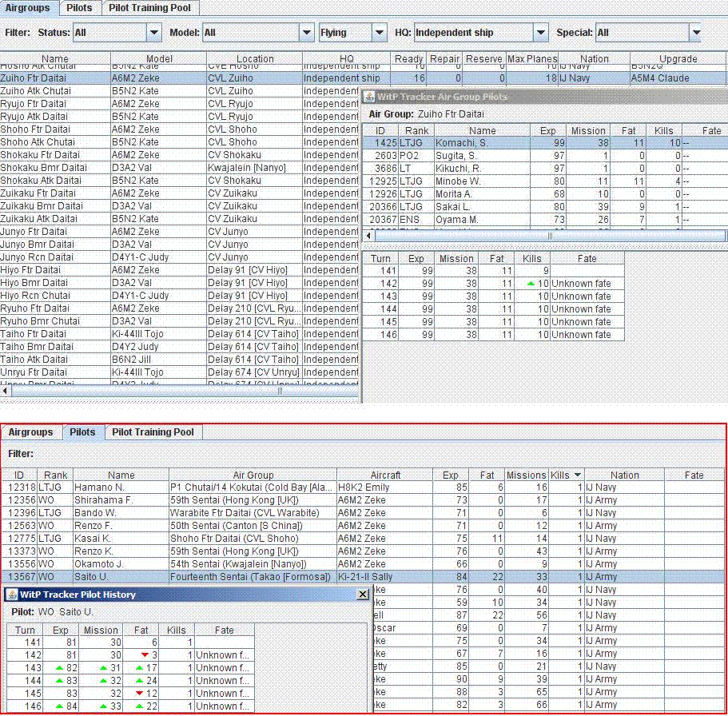Select pilot Hamano N. row
The height and width of the screenshot is (716, 728).
coord(364,487)
